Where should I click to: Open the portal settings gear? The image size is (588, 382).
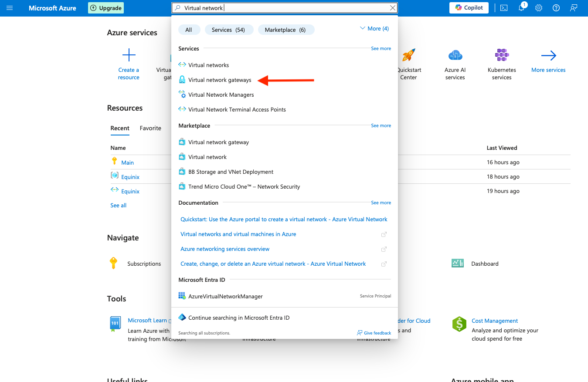[x=539, y=8]
